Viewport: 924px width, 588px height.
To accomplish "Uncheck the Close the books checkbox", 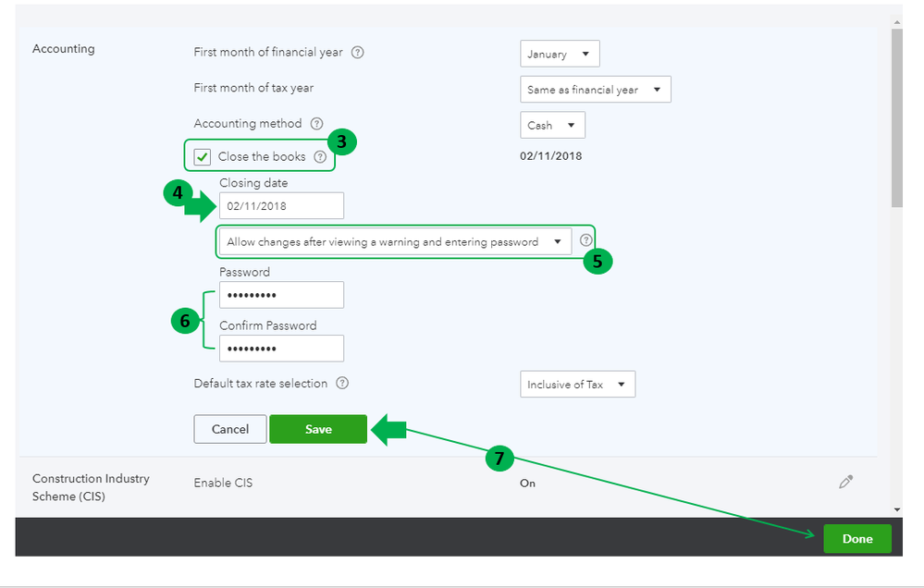I will pyautogui.click(x=203, y=157).
